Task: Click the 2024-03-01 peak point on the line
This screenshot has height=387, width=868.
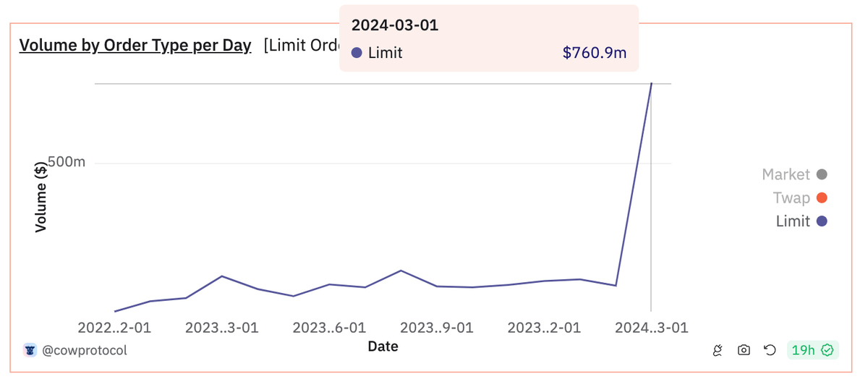Action: tap(651, 84)
